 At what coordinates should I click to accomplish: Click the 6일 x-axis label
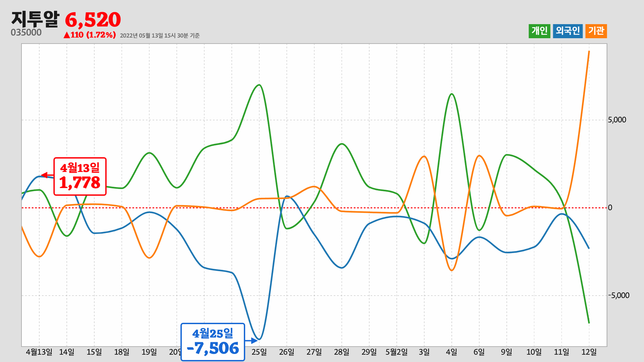point(479,352)
